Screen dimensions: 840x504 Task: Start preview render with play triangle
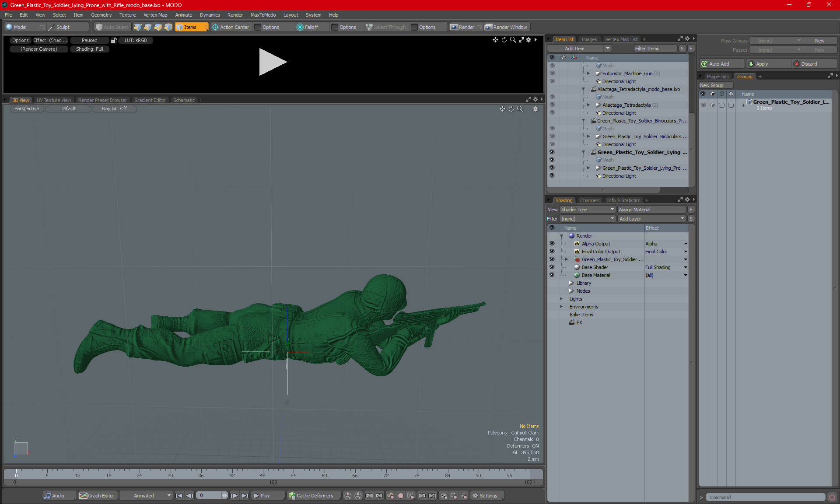click(273, 62)
